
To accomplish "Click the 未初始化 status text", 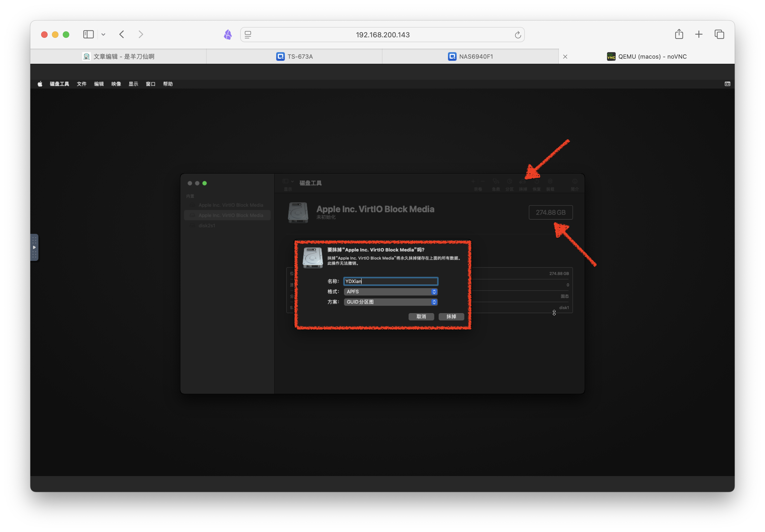I will 326,217.
